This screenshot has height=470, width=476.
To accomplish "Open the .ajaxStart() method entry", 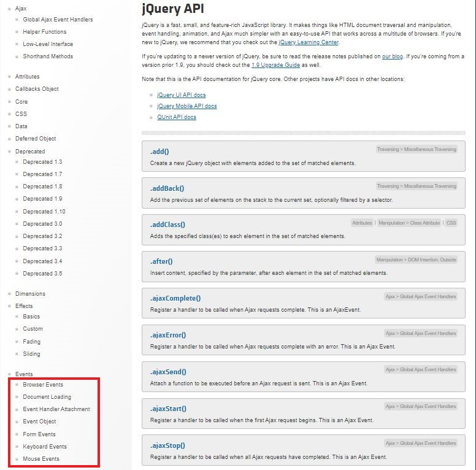I will tap(168, 409).
